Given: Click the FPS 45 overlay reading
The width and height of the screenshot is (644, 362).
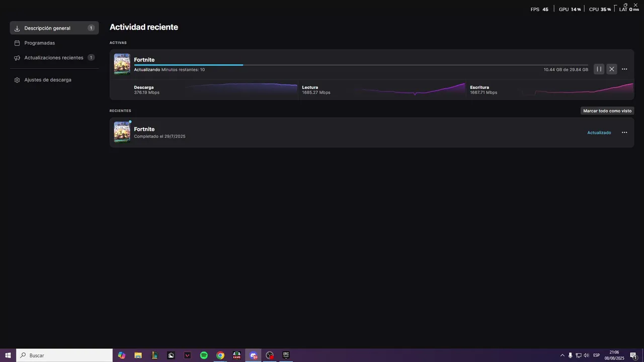Looking at the screenshot, I should coord(539,10).
